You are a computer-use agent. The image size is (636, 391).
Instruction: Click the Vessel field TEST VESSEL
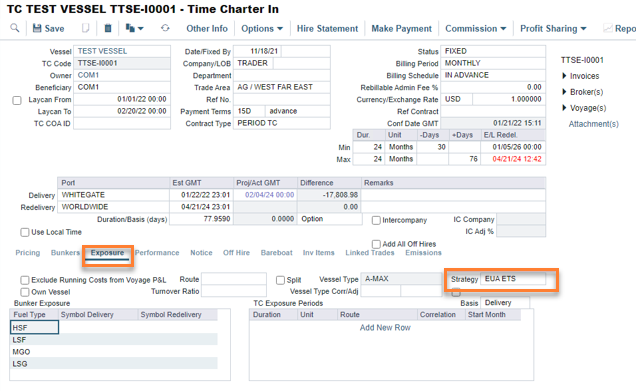pos(122,51)
